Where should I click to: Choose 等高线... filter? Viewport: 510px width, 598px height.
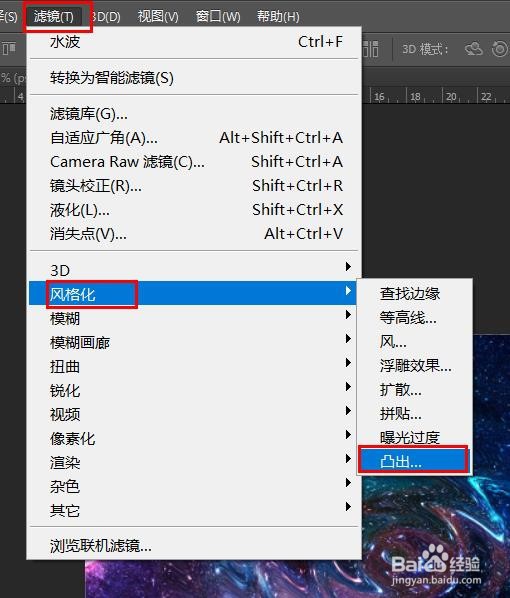(415, 317)
